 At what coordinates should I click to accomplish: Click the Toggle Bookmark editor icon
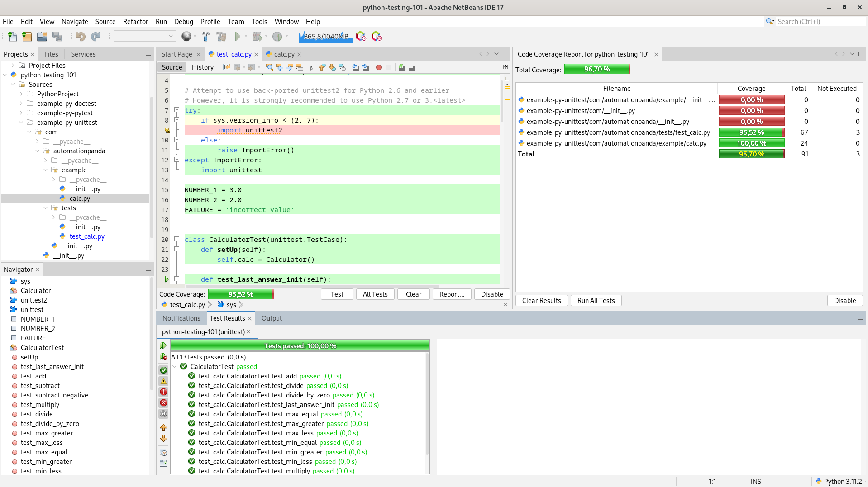[343, 67]
